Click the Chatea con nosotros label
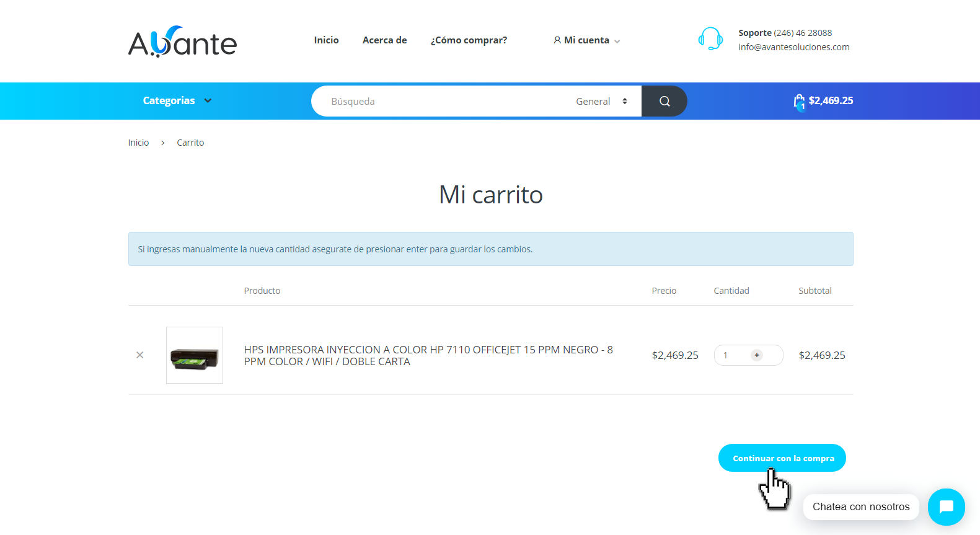Viewport: 980px width, 535px height. (x=861, y=507)
